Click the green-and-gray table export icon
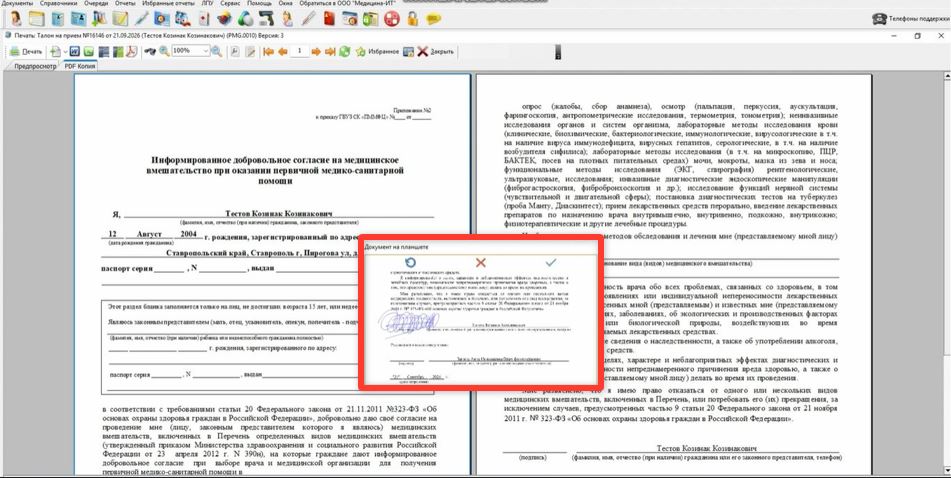The width and height of the screenshot is (951, 478). pyautogui.click(x=118, y=52)
